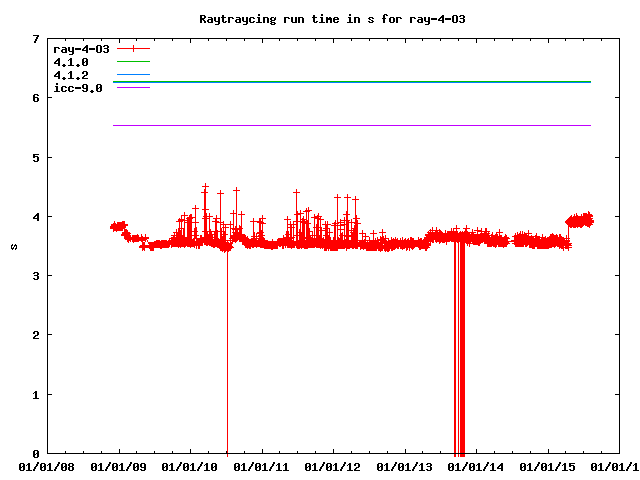Click the y-axis label "s"

point(12,247)
